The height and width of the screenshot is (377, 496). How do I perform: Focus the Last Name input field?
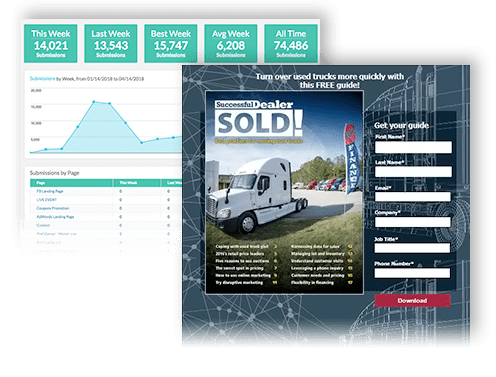click(413, 172)
